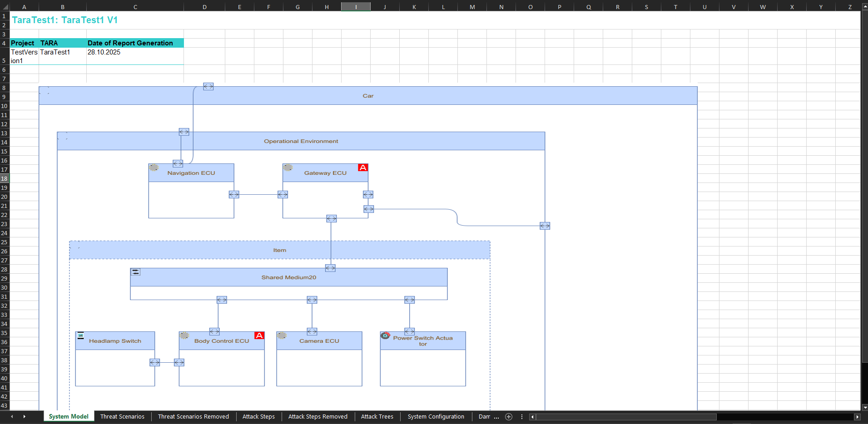Screen dimensions: 868x424
Task: Click vertical scrollbar down arrow
Action: [864, 407]
